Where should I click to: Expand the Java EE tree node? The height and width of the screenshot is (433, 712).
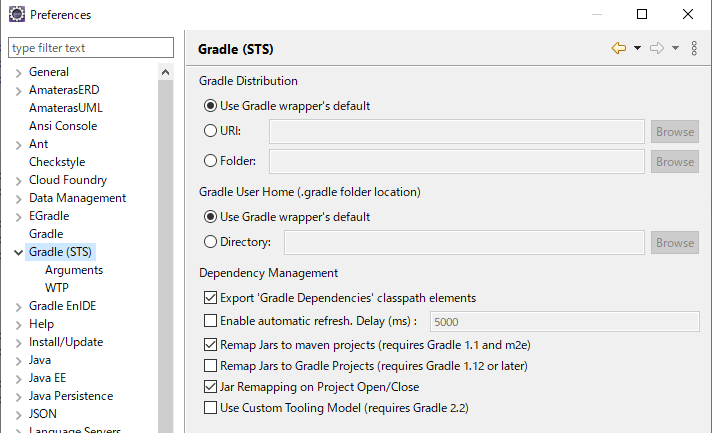click(18, 379)
